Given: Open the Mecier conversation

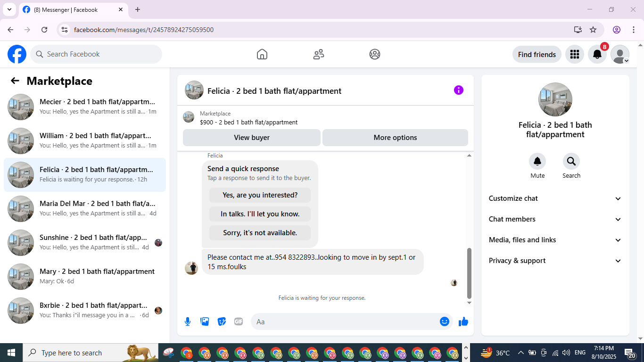Looking at the screenshot, I should pos(85,107).
